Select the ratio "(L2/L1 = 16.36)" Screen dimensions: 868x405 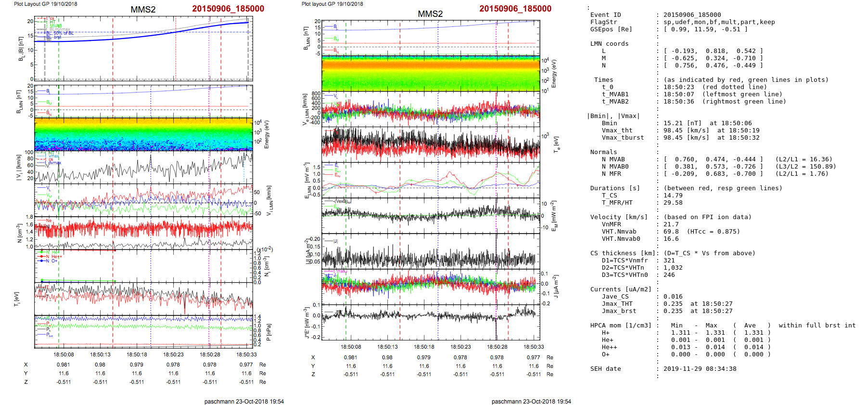804,159
